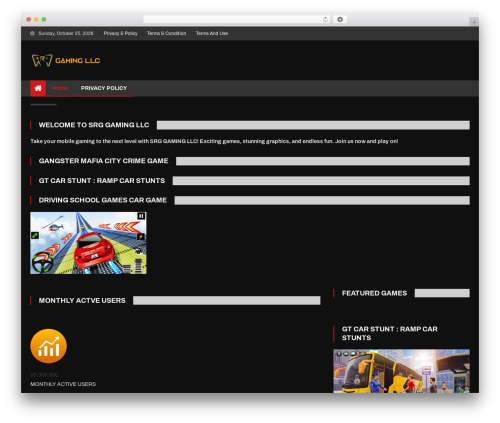Open GT Car Stunt title in Featured Games sidebar
The image size is (500, 423).
[x=389, y=333]
